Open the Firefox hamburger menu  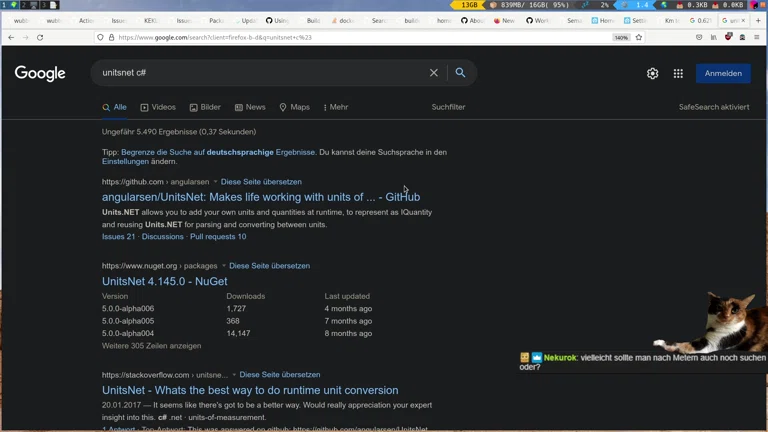pos(757,37)
